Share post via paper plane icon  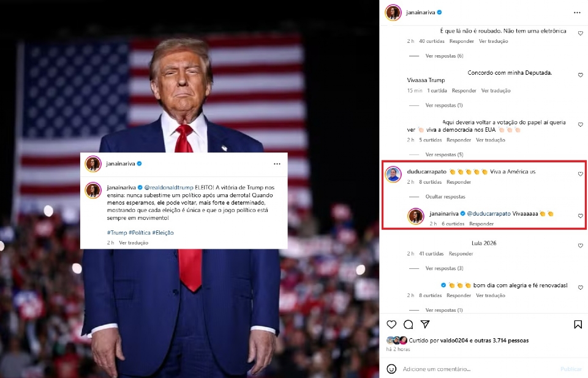(x=425, y=324)
